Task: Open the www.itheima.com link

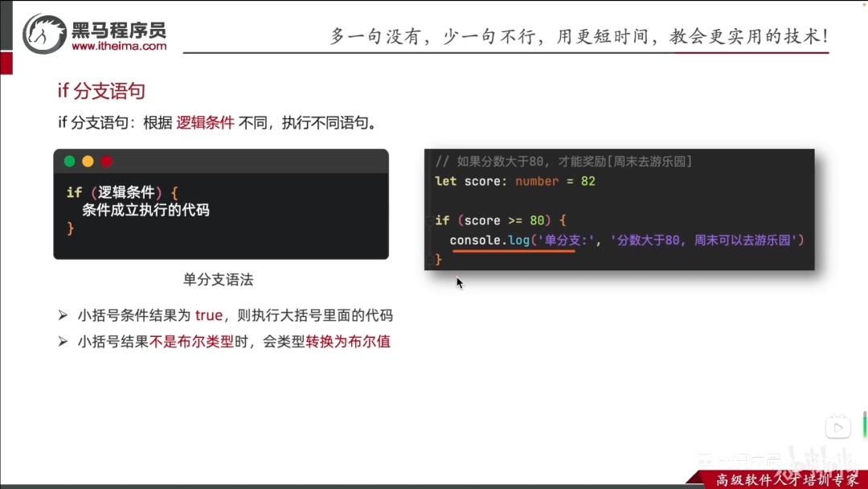Action: 119,47
